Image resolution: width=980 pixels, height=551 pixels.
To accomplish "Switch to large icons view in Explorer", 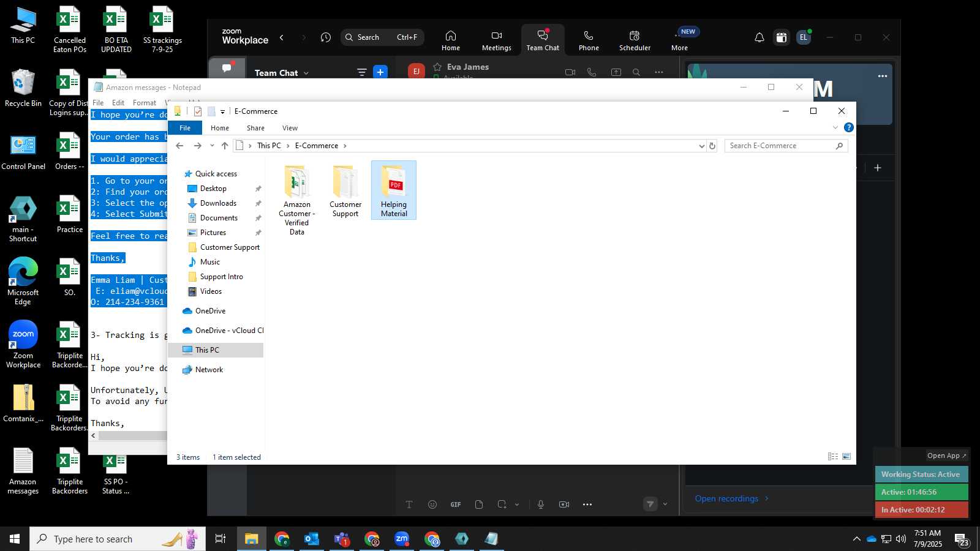I will point(846,457).
